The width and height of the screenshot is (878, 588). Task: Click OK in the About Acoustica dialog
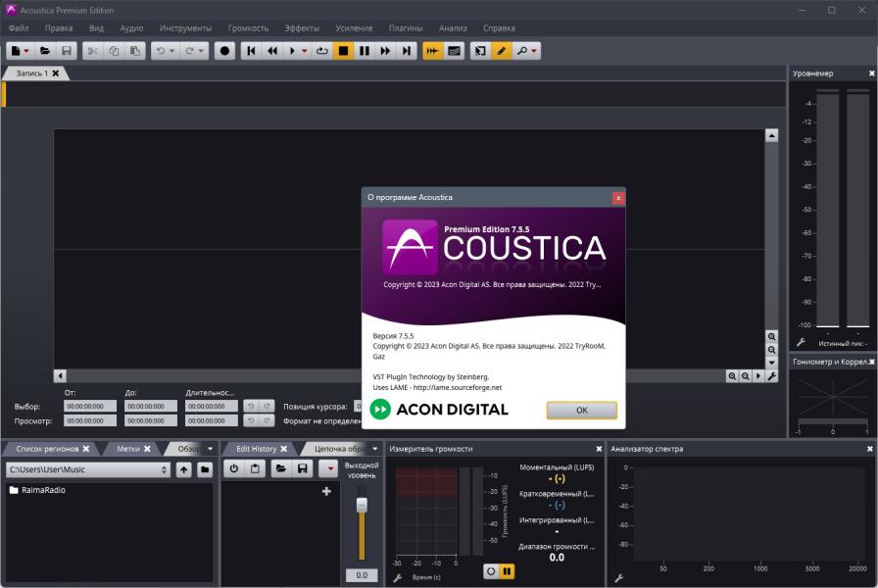click(x=582, y=410)
